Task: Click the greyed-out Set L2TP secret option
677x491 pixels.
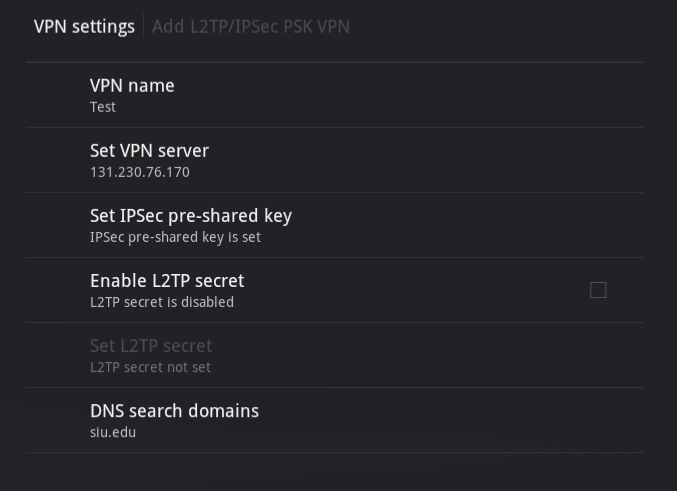Action: tap(335, 355)
